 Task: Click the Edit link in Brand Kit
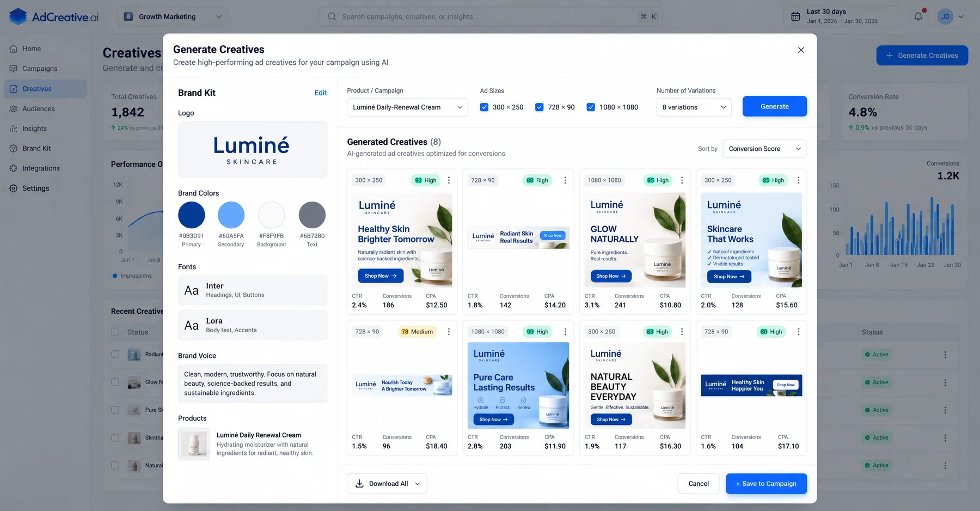coord(321,93)
